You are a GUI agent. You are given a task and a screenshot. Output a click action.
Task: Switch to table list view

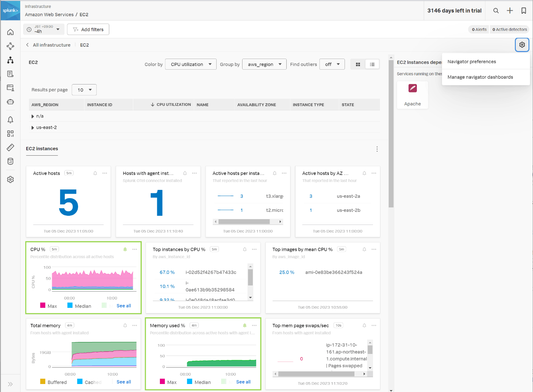coord(372,64)
